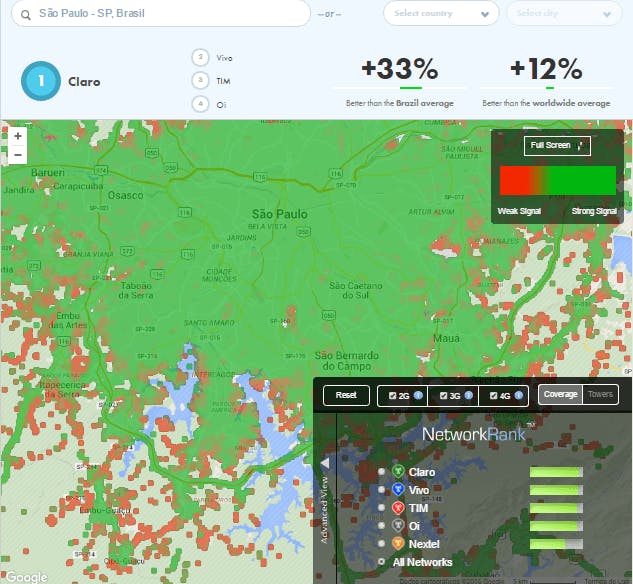Click the Barueri label on the map
The height and width of the screenshot is (584, 633).
[48, 173]
